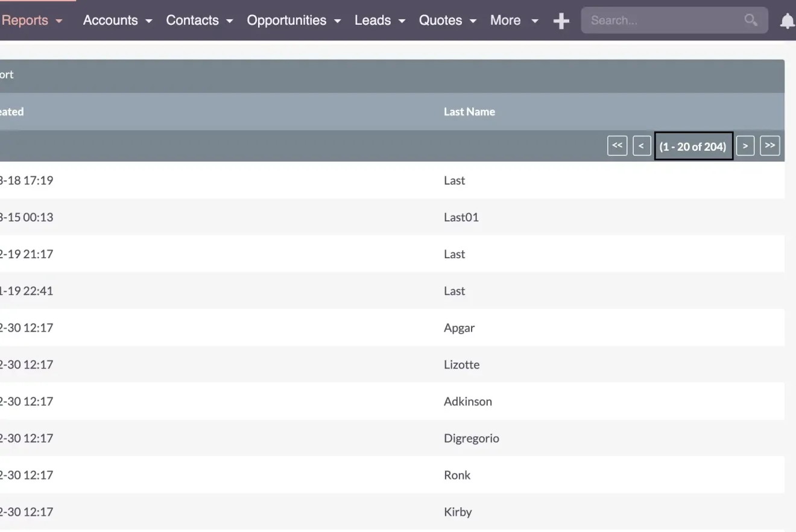Select the Leads navigation item
Viewport: 796px width, 532px height.
(373, 21)
